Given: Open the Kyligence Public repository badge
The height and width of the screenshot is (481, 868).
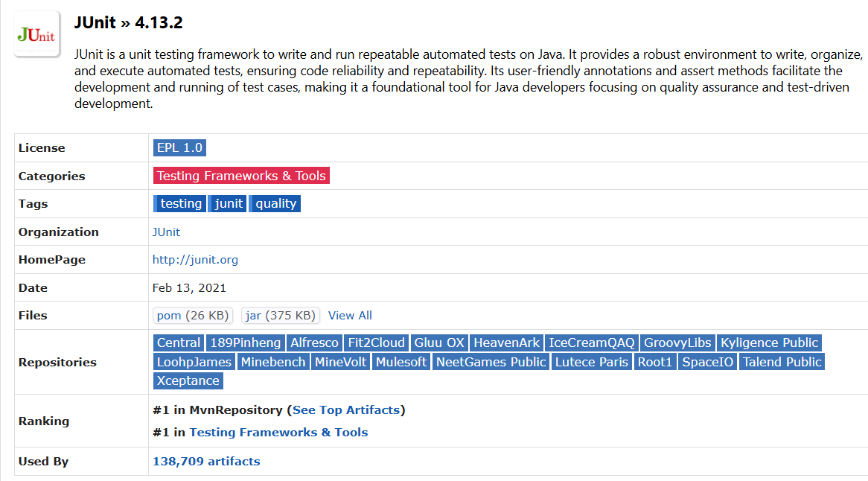Looking at the screenshot, I should tap(769, 343).
